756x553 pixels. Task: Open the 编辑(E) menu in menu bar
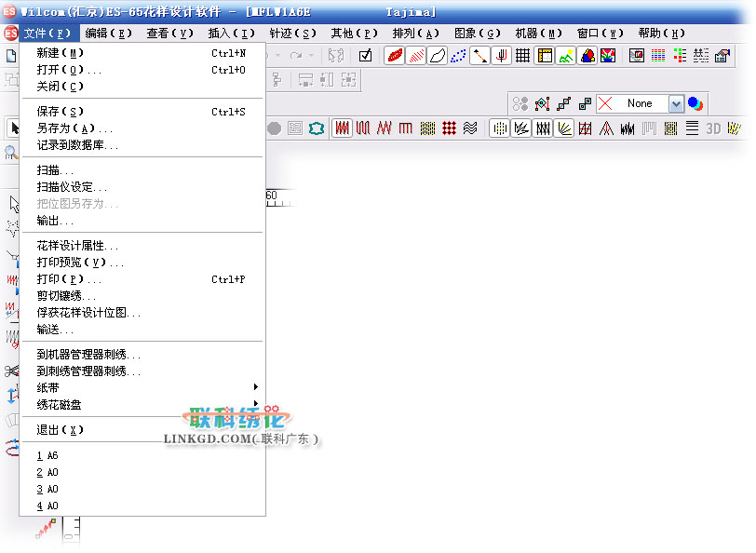click(109, 34)
